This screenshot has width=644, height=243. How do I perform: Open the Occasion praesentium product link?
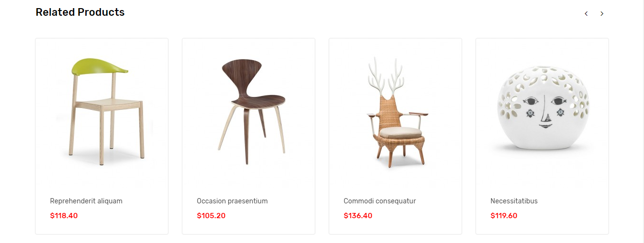[x=232, y=201]
